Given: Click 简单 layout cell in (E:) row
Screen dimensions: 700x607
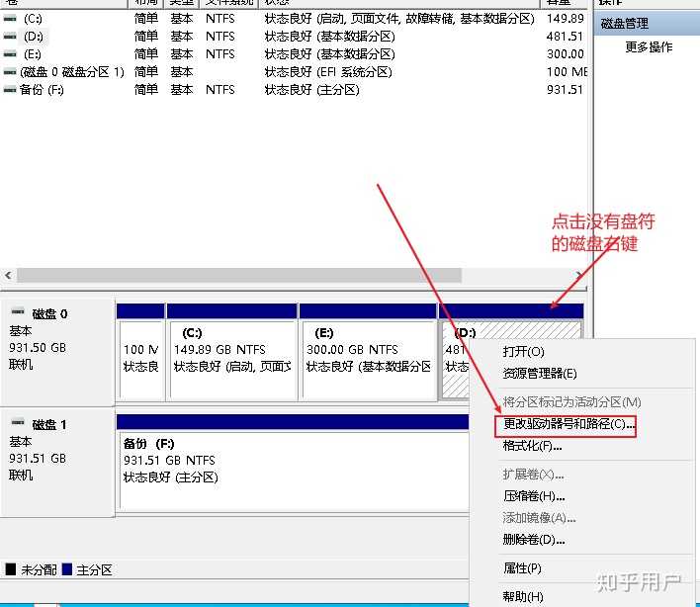Looking at the screenshot, I should (x=146, y=54).
